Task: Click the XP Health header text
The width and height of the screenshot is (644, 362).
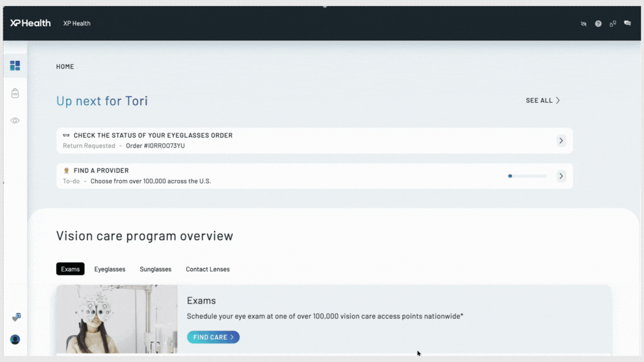Action: click(x=77, y=23)
